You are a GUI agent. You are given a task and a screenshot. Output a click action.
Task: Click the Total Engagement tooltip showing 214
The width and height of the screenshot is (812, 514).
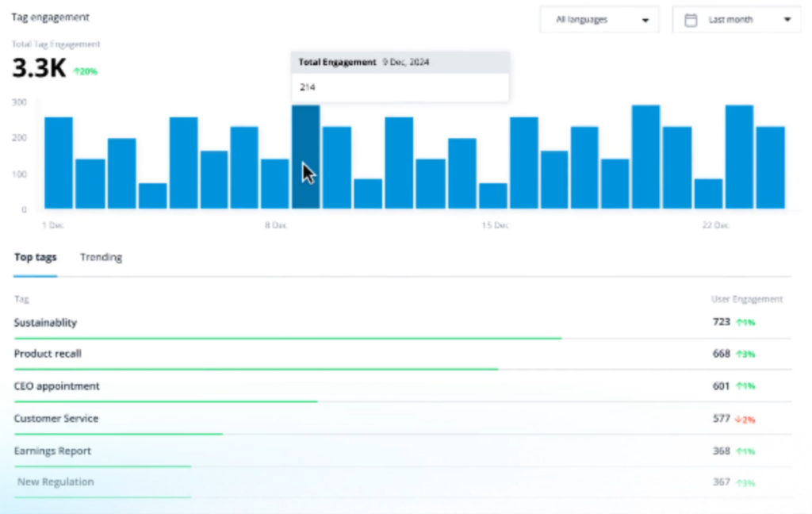400,77
